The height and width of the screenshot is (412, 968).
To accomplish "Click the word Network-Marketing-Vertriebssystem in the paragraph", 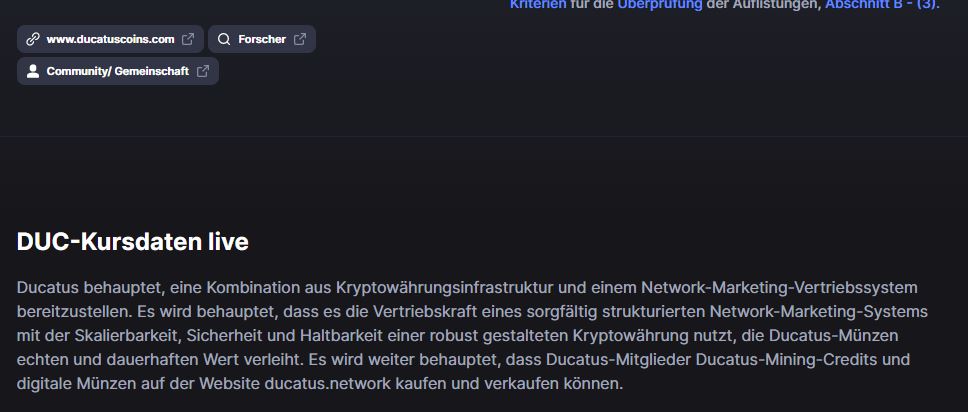I will click(780, 287).
